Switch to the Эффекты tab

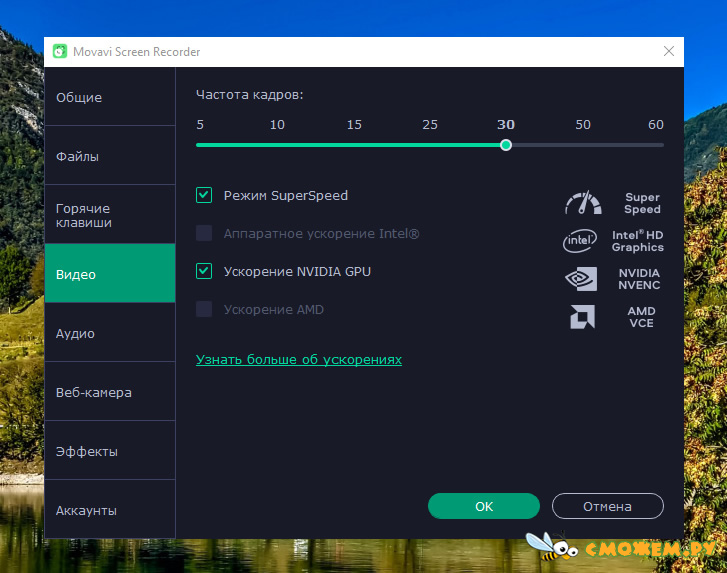(x=110, y=450)
